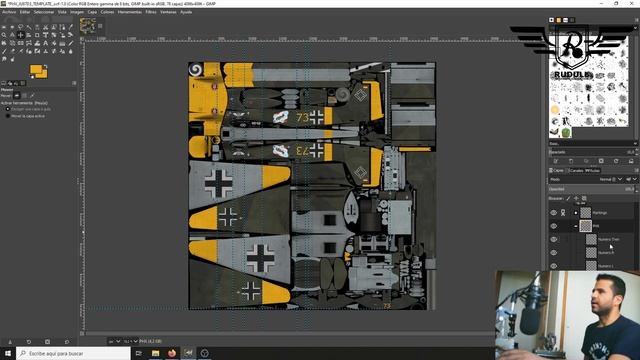This screenshot has height=360, width=640.
Task: Select the Color Picker tool
Action: point(71,27)
